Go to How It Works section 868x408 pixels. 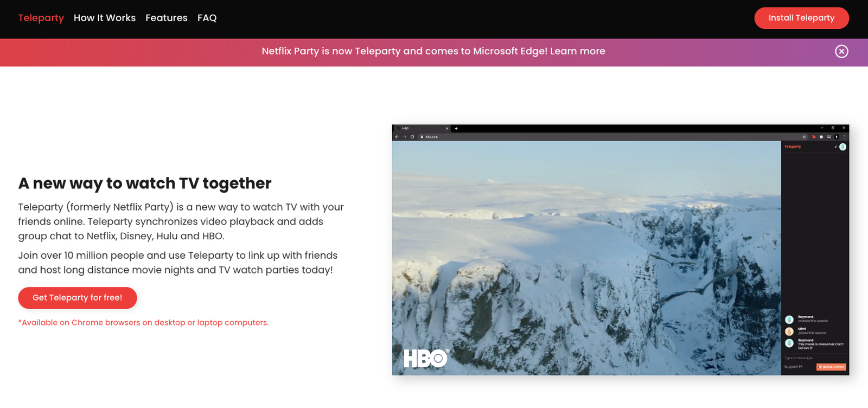[x=105, y=18]
